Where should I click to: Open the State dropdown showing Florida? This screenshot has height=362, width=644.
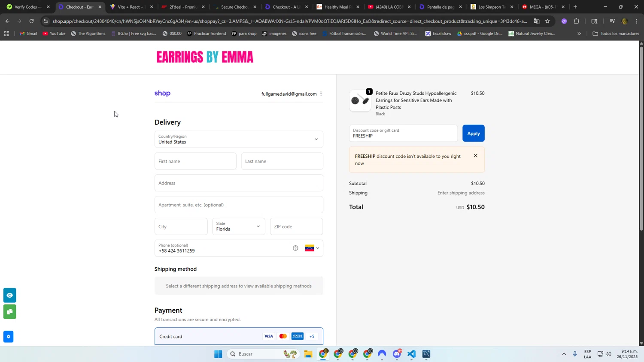tap(239, 226)
